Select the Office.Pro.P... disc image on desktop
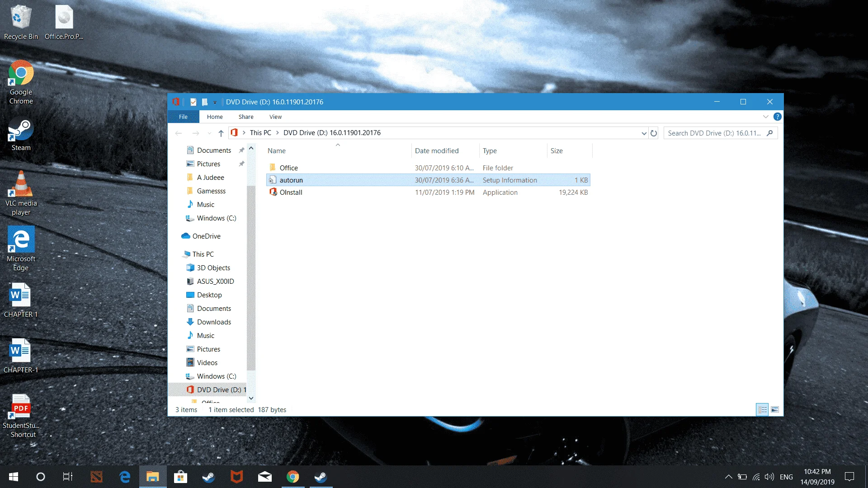 pos(64,23)
